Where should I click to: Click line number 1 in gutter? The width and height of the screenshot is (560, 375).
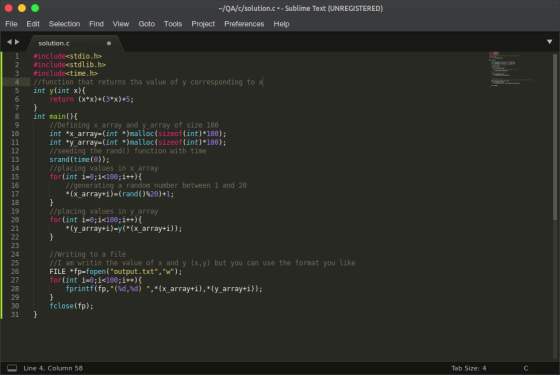pos(17,56)
